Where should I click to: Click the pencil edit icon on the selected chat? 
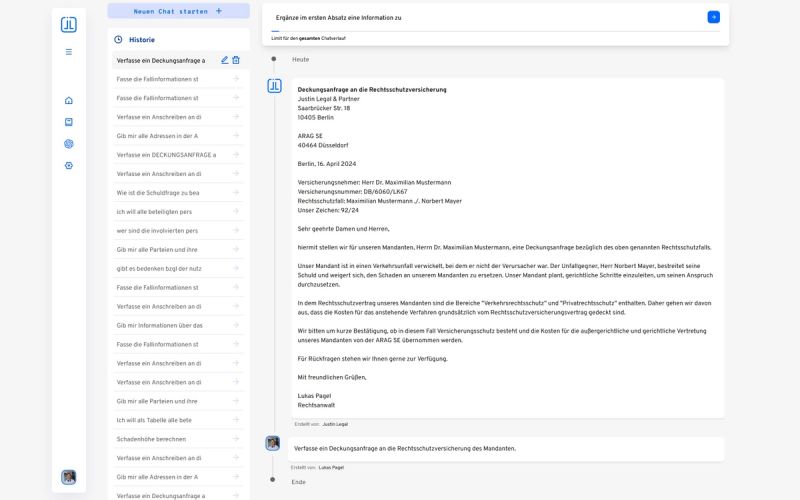224,60
